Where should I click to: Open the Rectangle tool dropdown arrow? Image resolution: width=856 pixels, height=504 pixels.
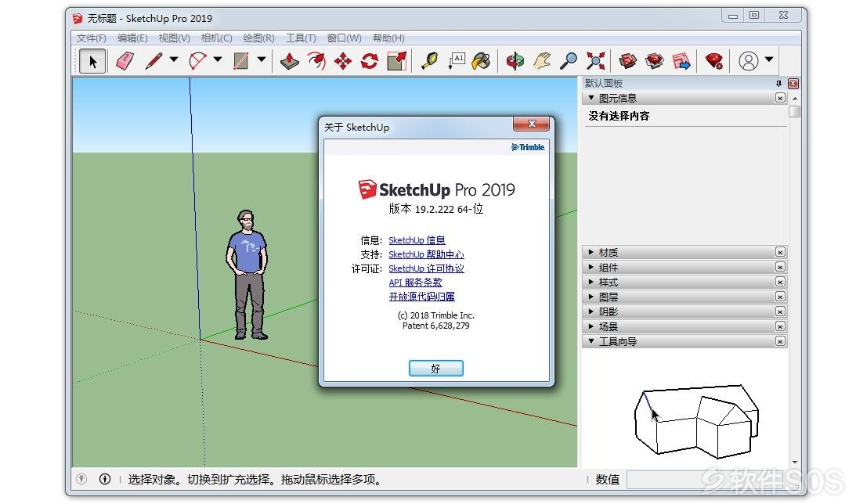[262, 59]
